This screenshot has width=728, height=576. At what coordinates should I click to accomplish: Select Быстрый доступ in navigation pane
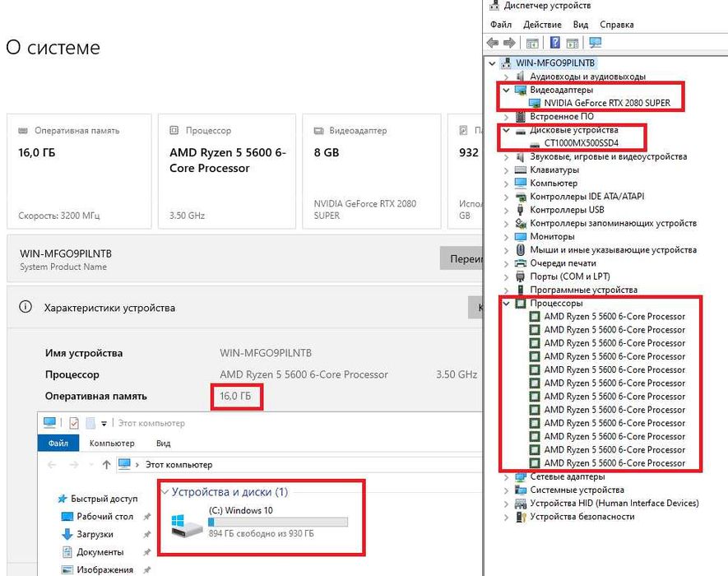click(104, 499)
